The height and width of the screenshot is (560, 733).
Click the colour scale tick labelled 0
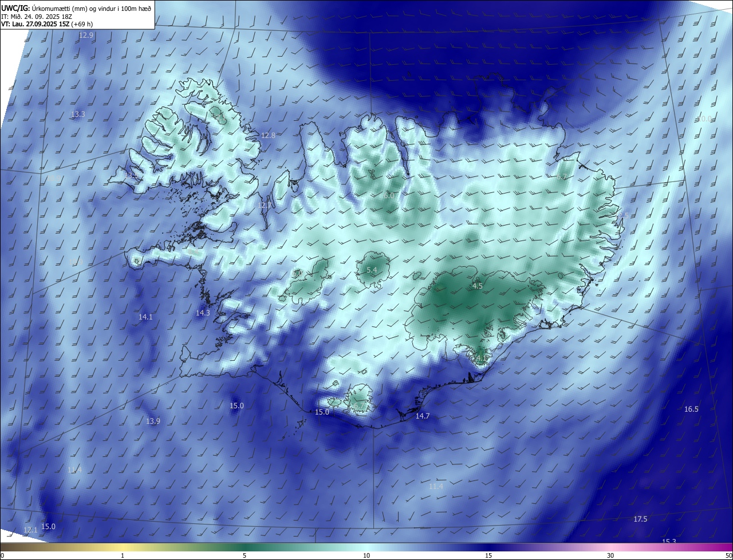2,555
